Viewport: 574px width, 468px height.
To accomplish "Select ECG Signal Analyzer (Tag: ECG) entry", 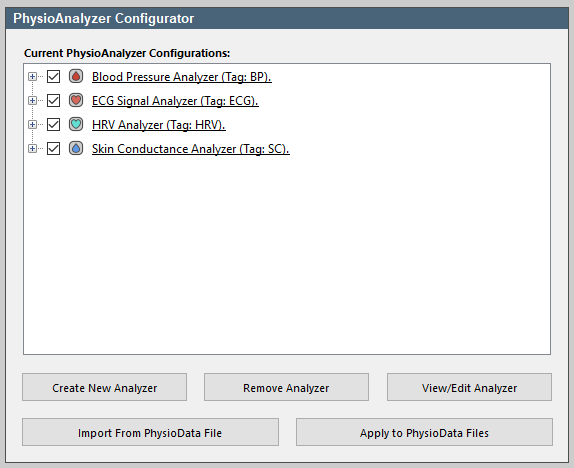I will pyautogui.click(x=175, y=101).
